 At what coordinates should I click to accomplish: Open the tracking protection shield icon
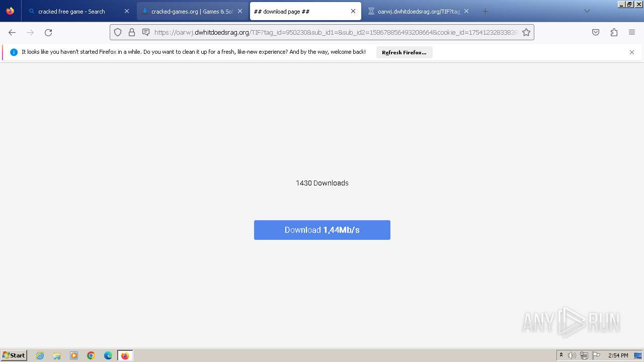click(118, 32)
